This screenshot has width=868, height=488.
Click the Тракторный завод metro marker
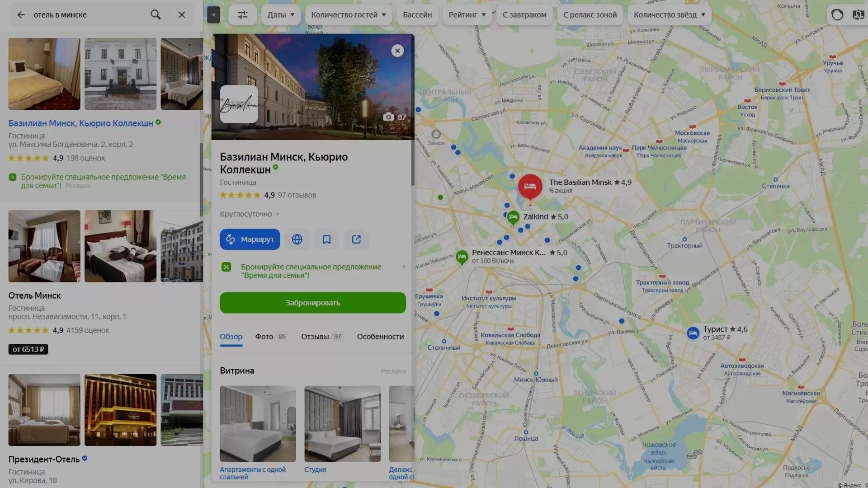pyautogui.click(x=662, y=277)
